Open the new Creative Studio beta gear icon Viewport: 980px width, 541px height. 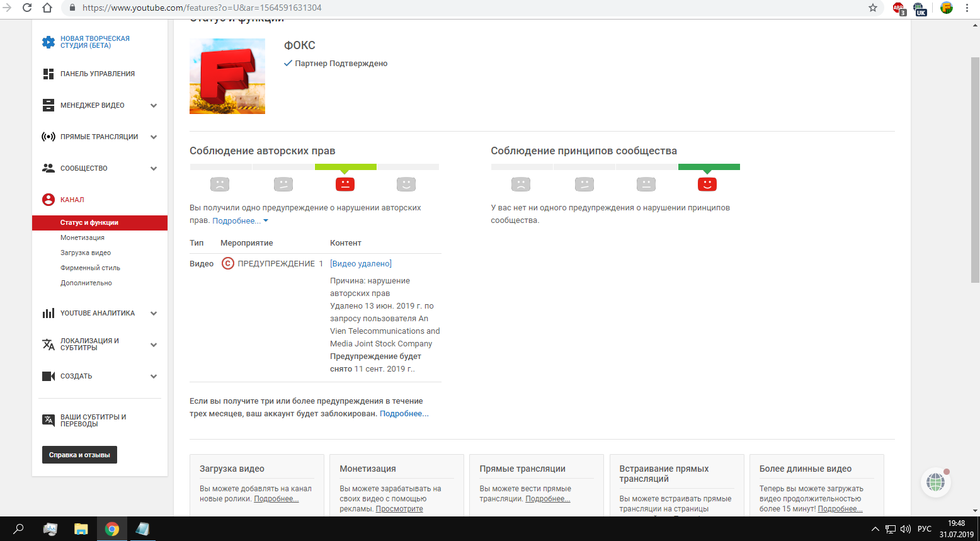(x=48, y=42)
